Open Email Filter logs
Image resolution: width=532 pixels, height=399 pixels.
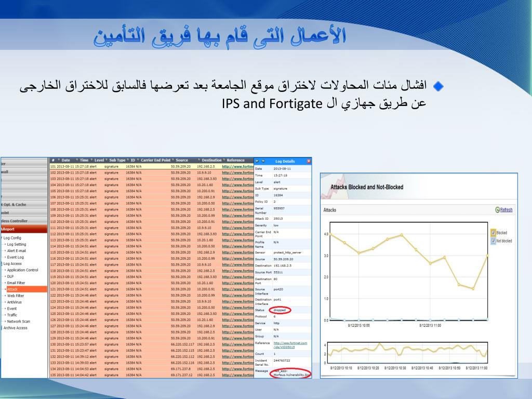coord(16,283)
